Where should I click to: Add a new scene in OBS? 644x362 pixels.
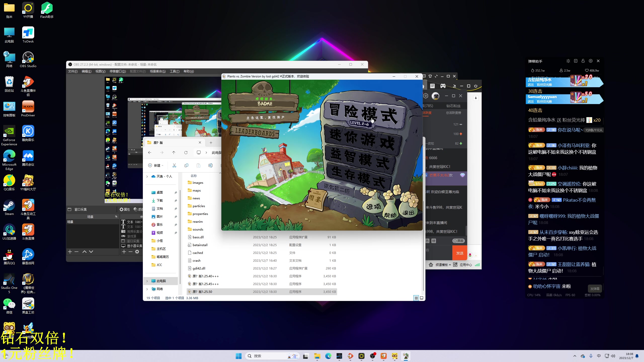click(70, 252)
